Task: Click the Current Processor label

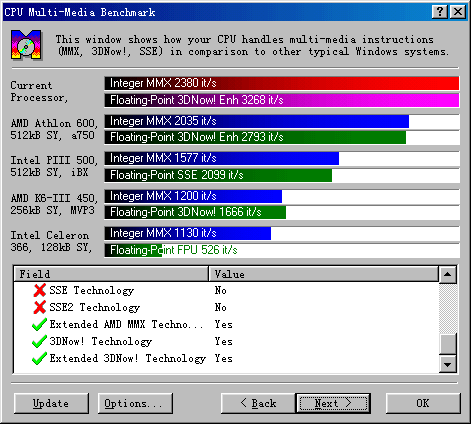Action: pyautogui.click(x=39, y=92)
